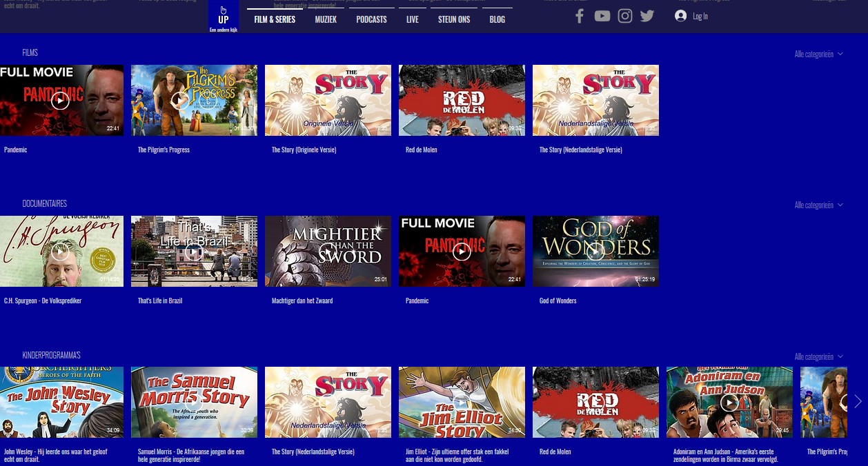Click the UP site logo
This screenshot has height=466, width=868.
(x=224, y=18)
